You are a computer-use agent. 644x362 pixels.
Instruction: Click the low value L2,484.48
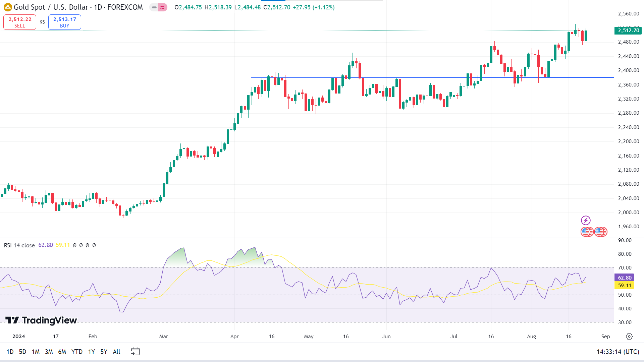pos(247,7)
